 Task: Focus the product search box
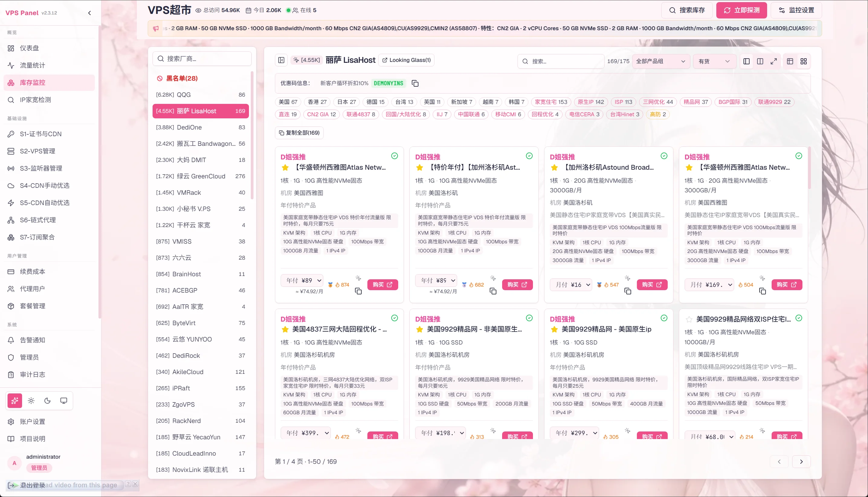[x=561, y=61]
